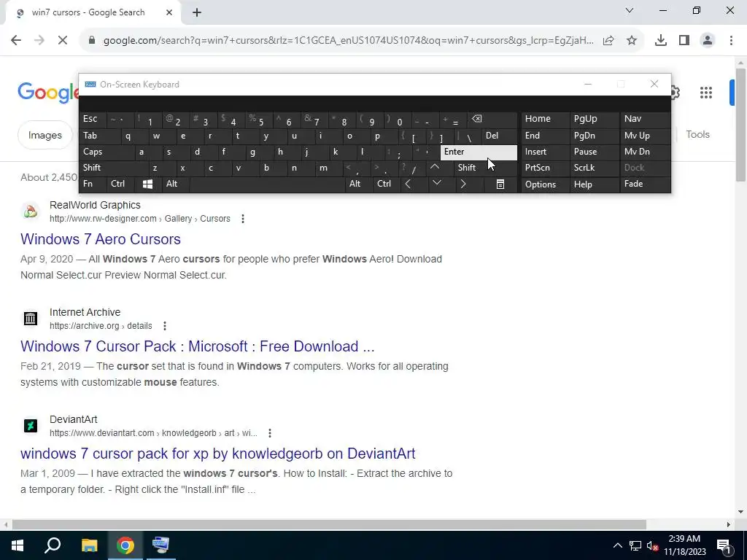Open the DeviantArt windows 7 cursor pack result
This screenshot has height=560, width=747.
click(217, 454)
